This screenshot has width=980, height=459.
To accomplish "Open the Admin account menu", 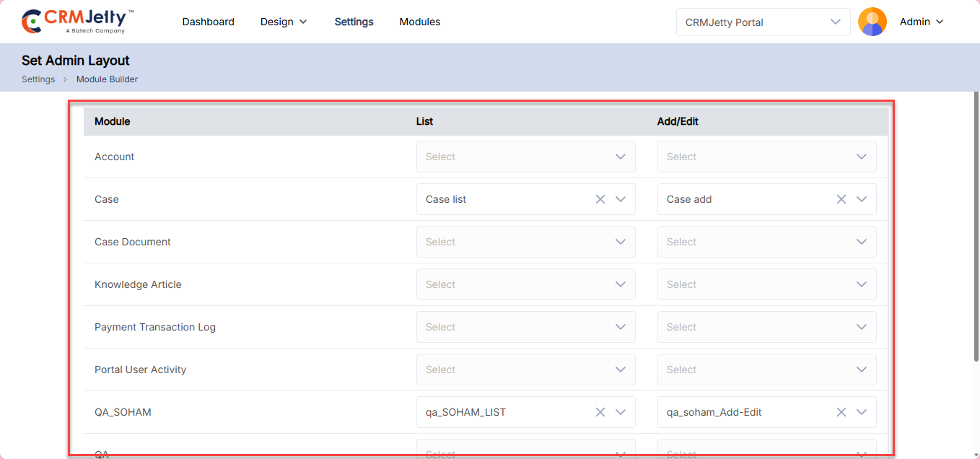I will click(921, 22).
